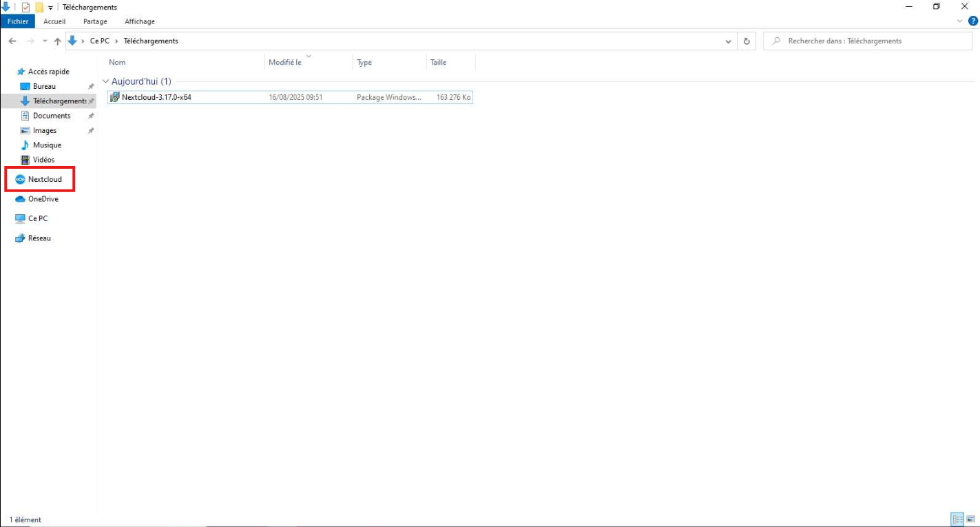This screenshot has width=980, height=527.
Task: Switch to large icons view
Action: tap(970, 519)
